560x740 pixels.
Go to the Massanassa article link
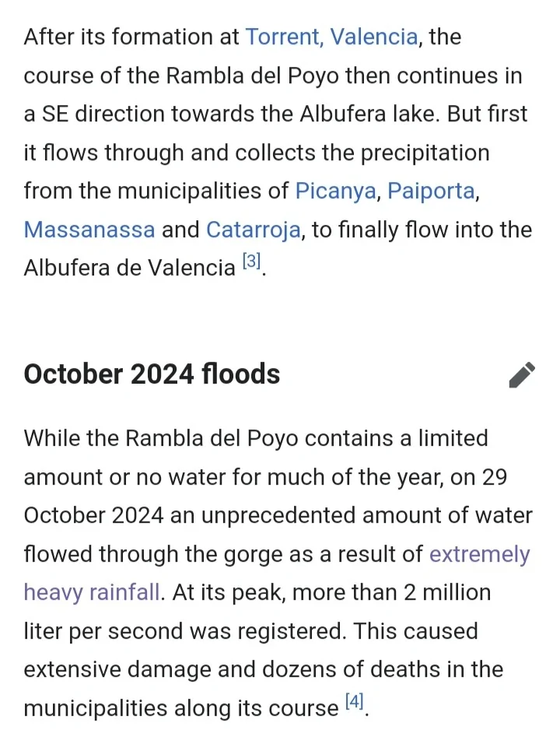coord(89,230)
